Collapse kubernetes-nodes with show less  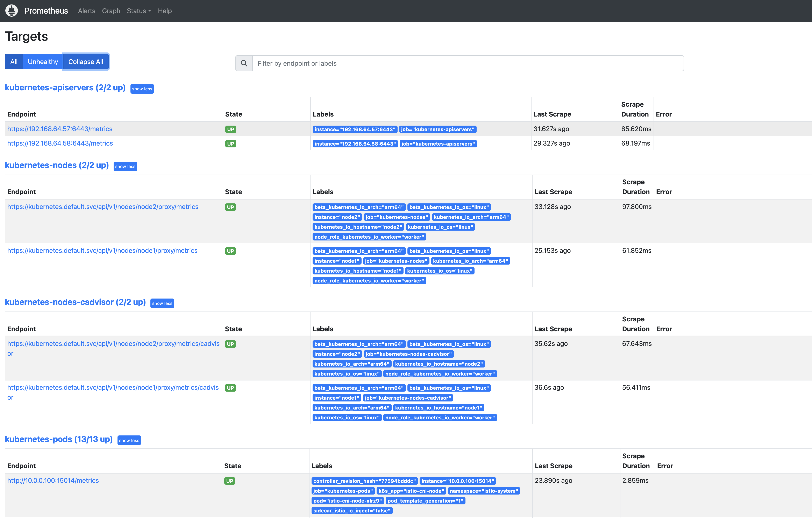(125, 166)
